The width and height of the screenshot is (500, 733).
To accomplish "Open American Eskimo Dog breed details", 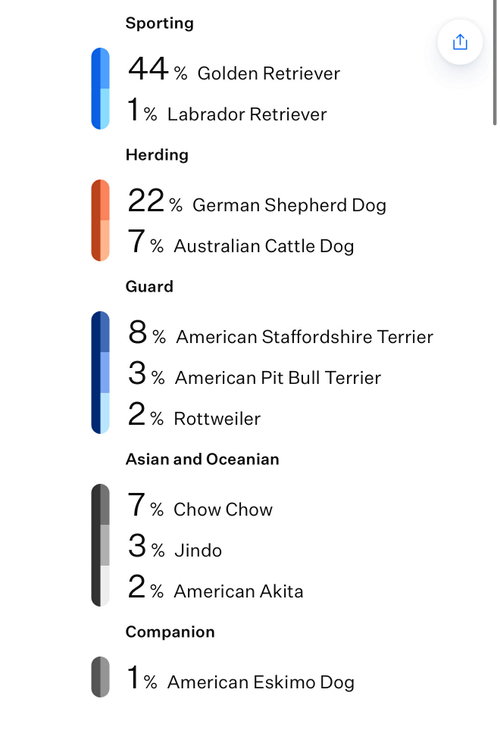I will point(241,678).
